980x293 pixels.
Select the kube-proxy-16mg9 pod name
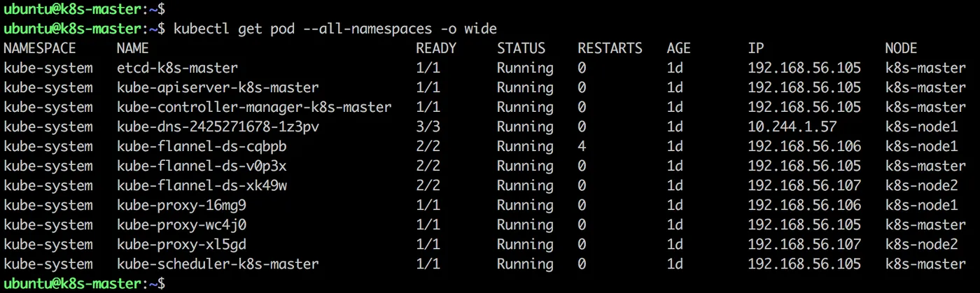[181, 205]
